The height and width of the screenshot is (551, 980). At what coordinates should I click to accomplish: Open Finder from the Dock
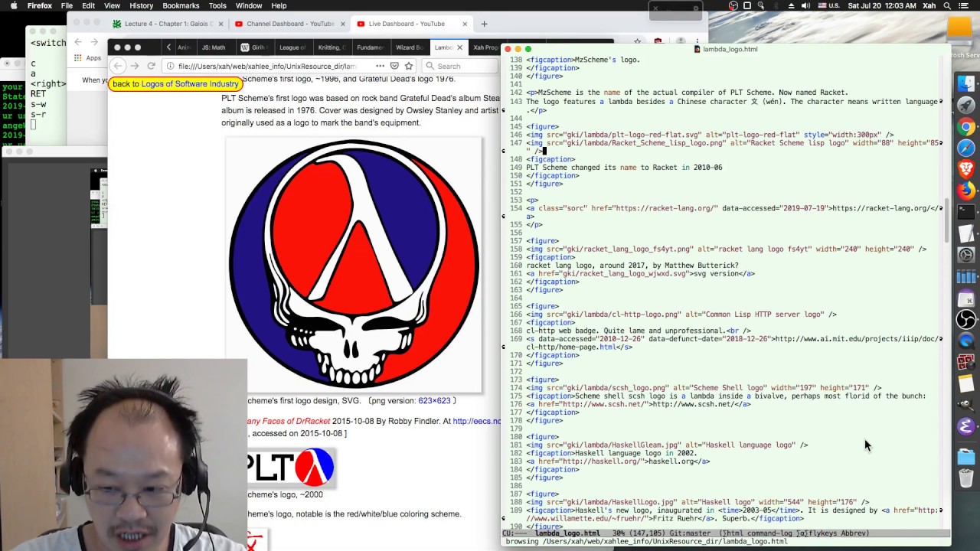click(966, 83)
